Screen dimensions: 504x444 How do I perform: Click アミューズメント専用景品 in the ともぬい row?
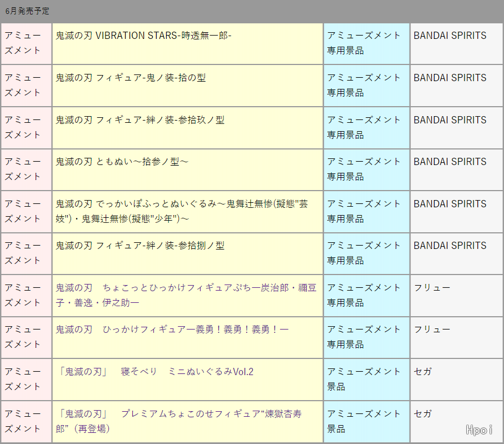pyautogui.click(x=364, y=169)
